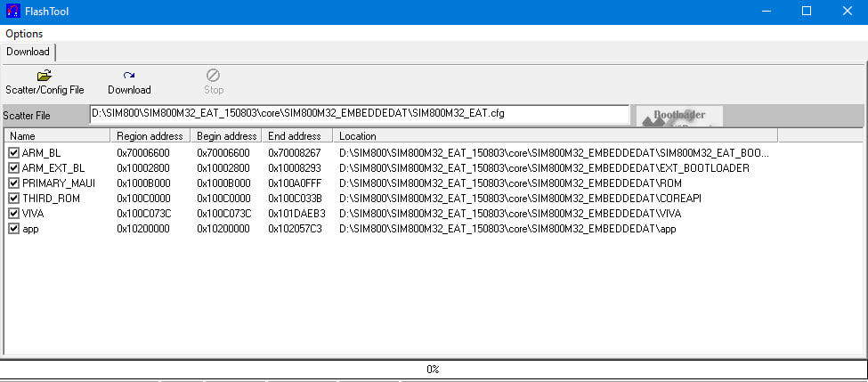Click the FlashTool title bar app icon
The width and height of the screenshot is (868, 382).
pos(12,11)
